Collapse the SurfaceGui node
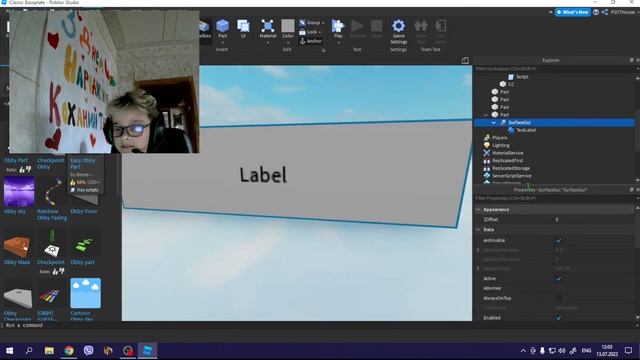Screen dimensions: 640x360 point(493,122)
